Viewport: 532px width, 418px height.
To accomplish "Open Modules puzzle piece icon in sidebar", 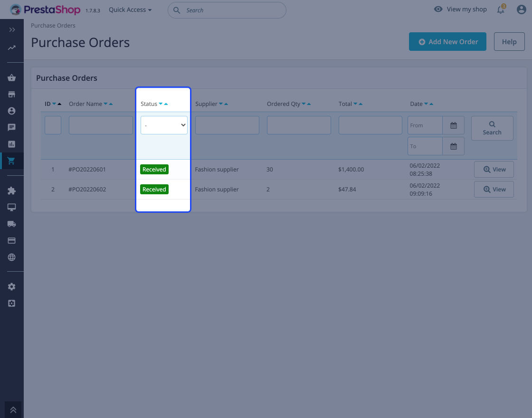I will coord(11,190).
